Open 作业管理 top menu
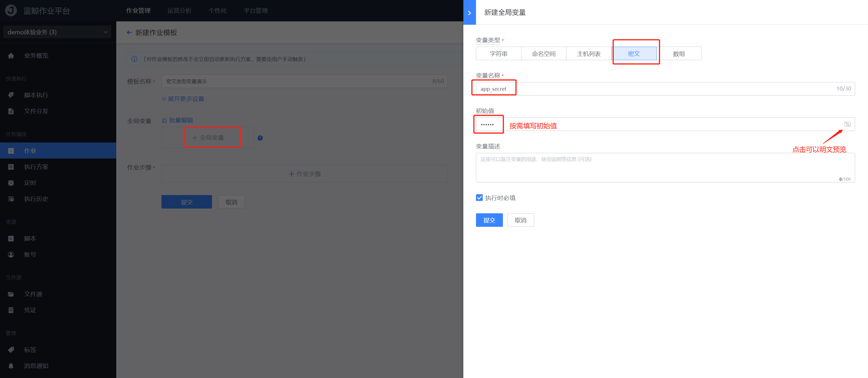The image size is (868, 378). [138, 10]
